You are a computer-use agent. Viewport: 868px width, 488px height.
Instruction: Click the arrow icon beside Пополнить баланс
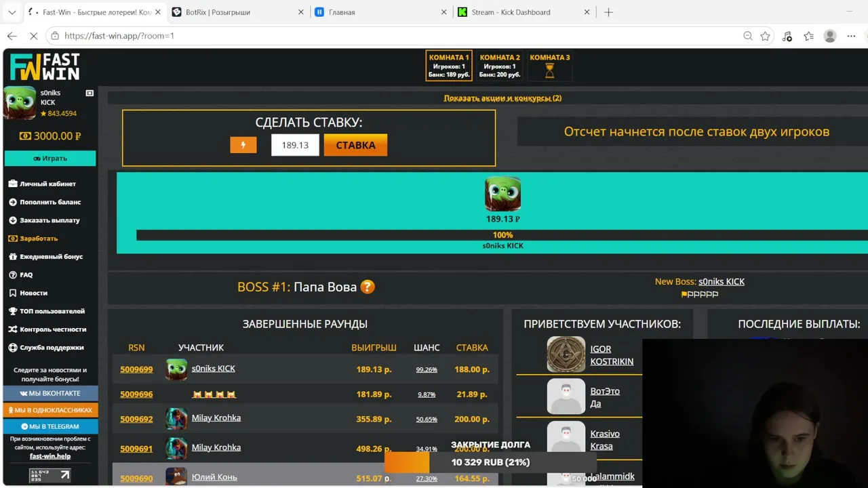point(13,202)
